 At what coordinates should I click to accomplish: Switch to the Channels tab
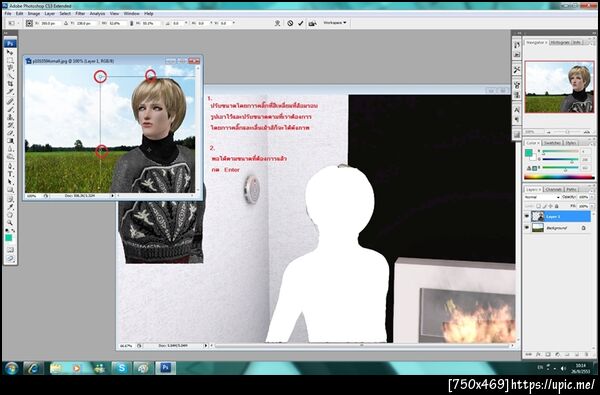tap(553, 189)
